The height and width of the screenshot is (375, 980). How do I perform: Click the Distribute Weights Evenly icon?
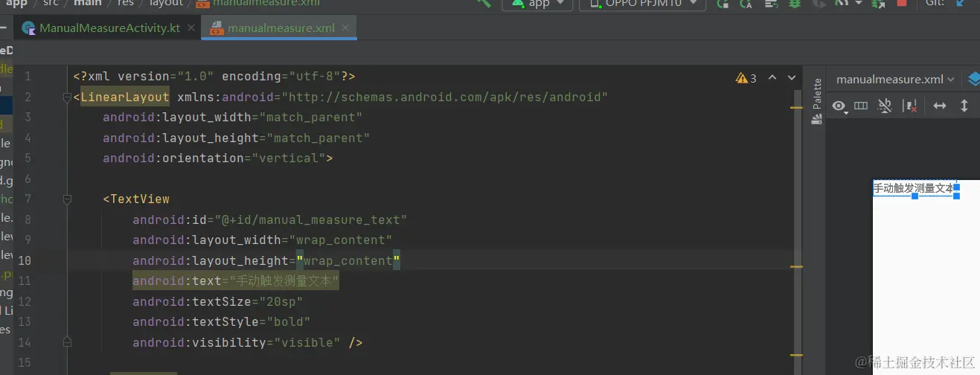point(861,106)
